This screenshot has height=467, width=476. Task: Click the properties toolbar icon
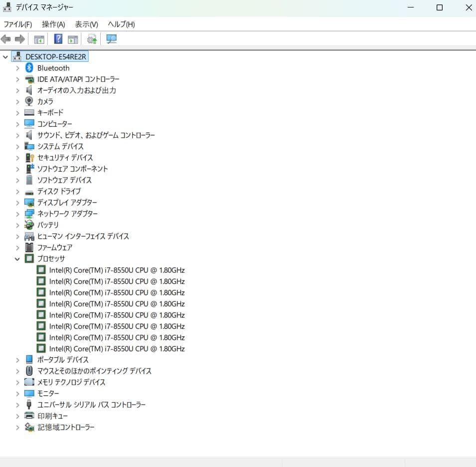[x=73, y=39]
